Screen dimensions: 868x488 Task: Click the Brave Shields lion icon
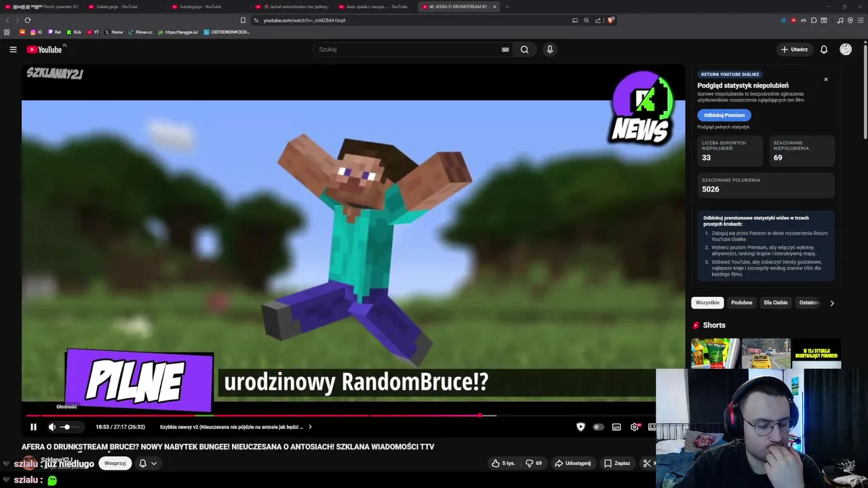[x=611, y=20]
